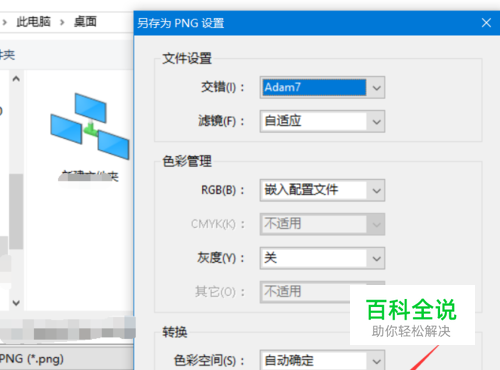This screenshot has height=370, width=500.
Task: Click the chevron between 此电脑 and 桌面
Action: [x=62, y=22]
